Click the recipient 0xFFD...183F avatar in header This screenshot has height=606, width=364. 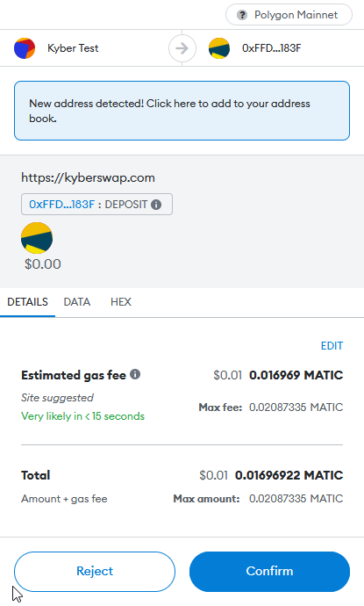coord(219,48)
